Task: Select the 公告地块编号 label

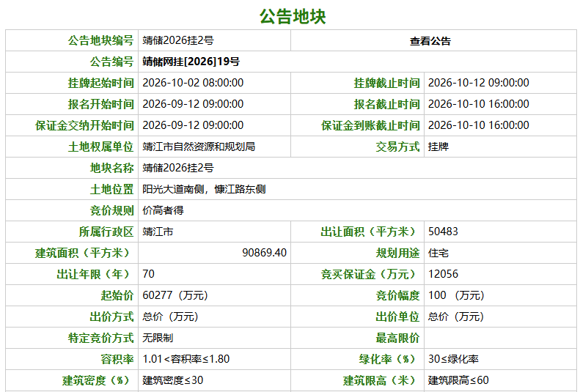Action: pos(100,40)
